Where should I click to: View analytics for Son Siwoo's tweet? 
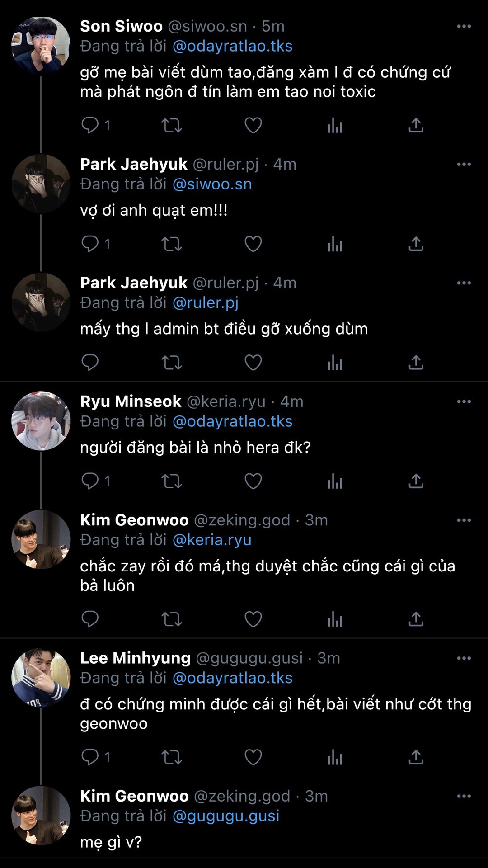[335, 125]
